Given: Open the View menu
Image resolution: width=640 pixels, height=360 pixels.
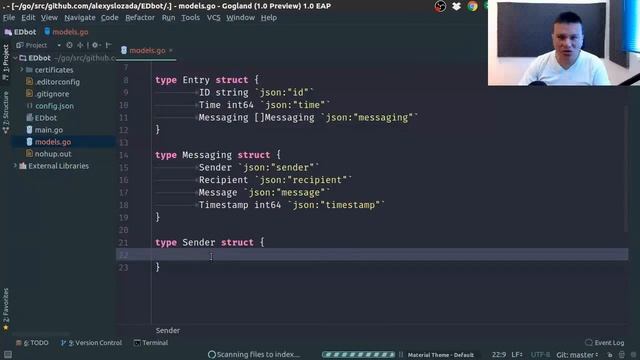Looking at the screenshot, I should 49,18.
